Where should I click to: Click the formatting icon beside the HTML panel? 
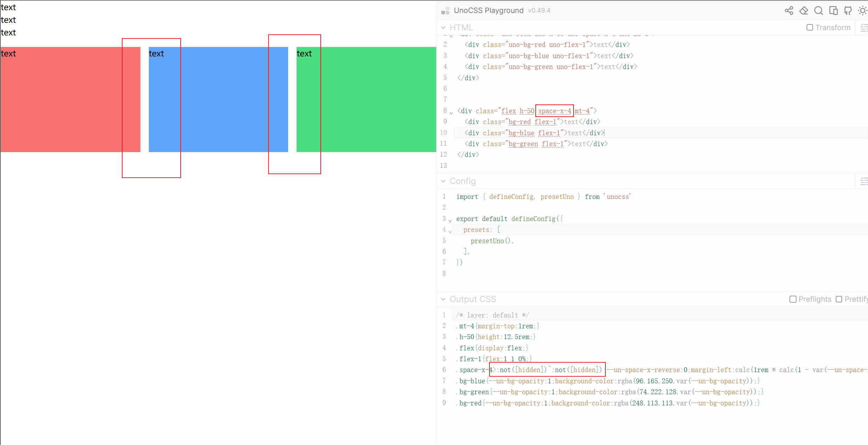tap(864, 27)
